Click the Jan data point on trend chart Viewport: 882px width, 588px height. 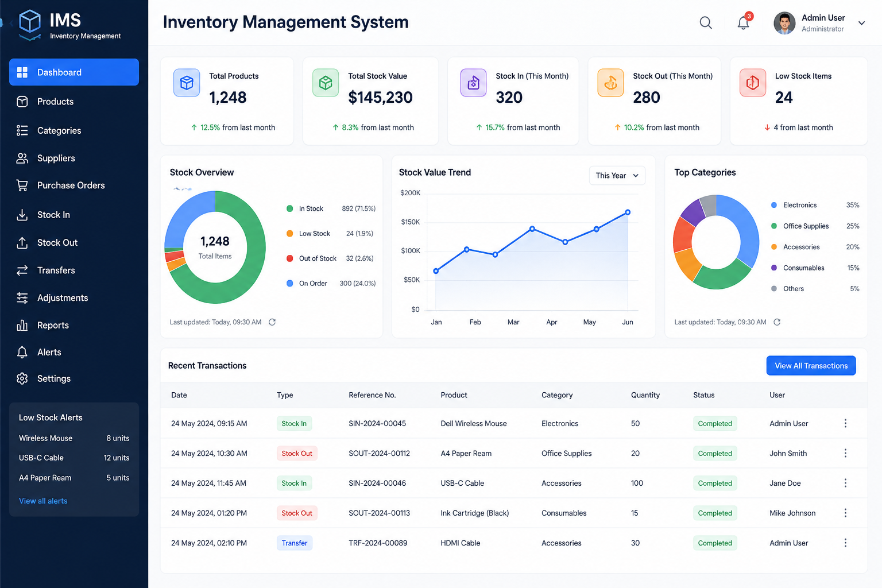click(436, 271)
